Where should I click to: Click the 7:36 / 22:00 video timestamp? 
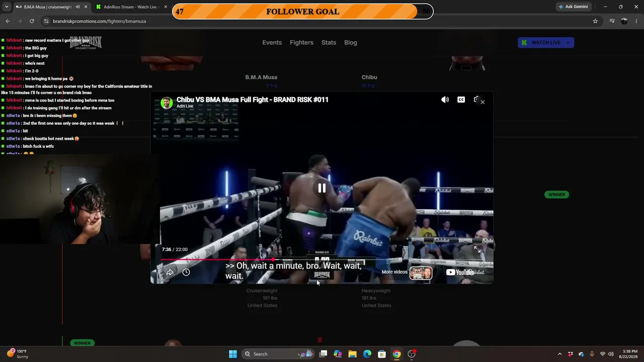[175, 249]
